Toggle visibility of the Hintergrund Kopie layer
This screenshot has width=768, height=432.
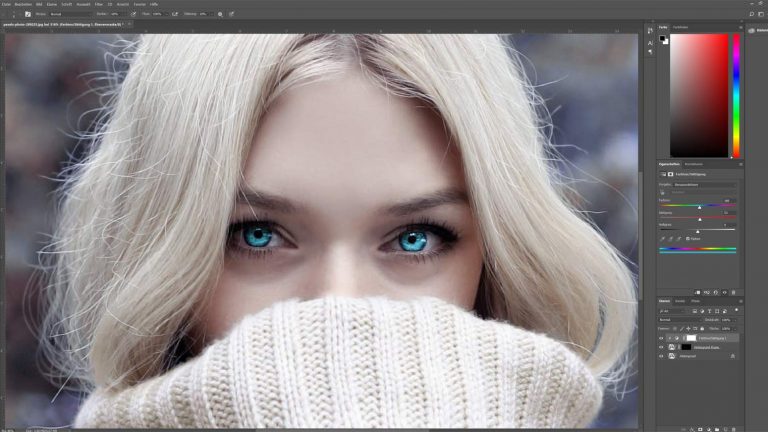(x=661, y=346)
